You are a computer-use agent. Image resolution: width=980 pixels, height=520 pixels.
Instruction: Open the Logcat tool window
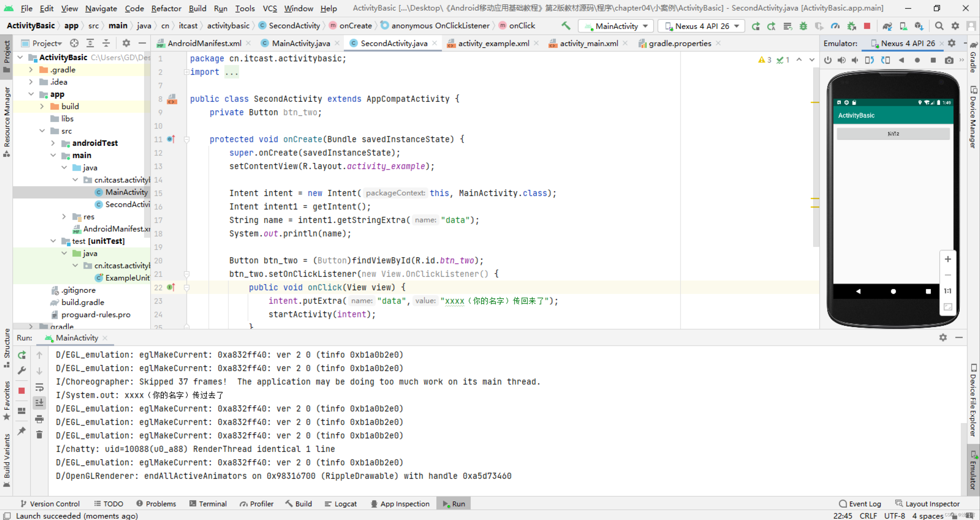[x=341, y=504]
